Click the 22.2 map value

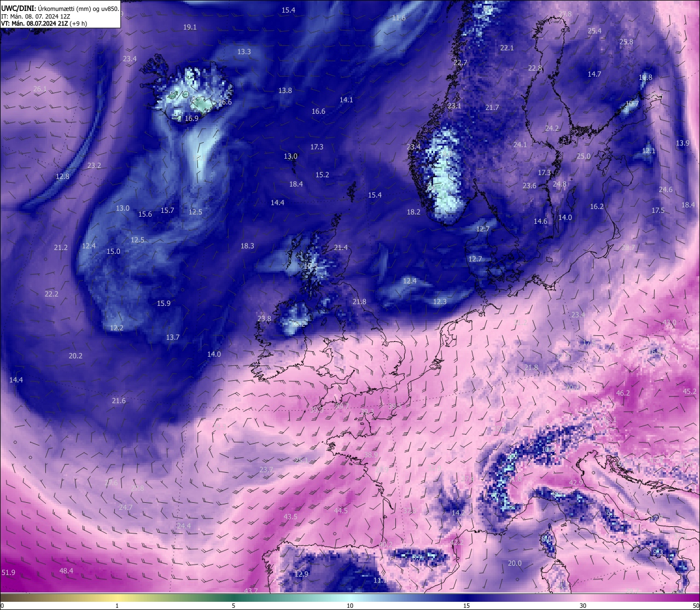pyautogui.click(x=51, y=294)
